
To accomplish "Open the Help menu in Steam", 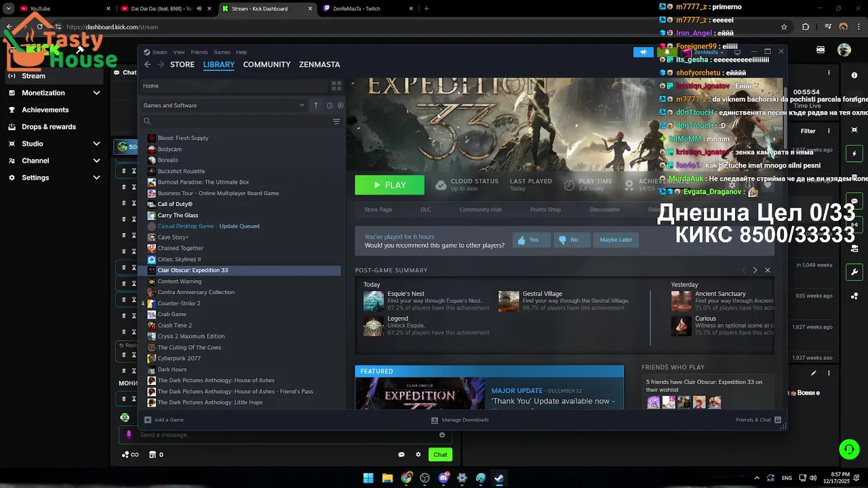I will pyautogui.click(x=241, y=52).
